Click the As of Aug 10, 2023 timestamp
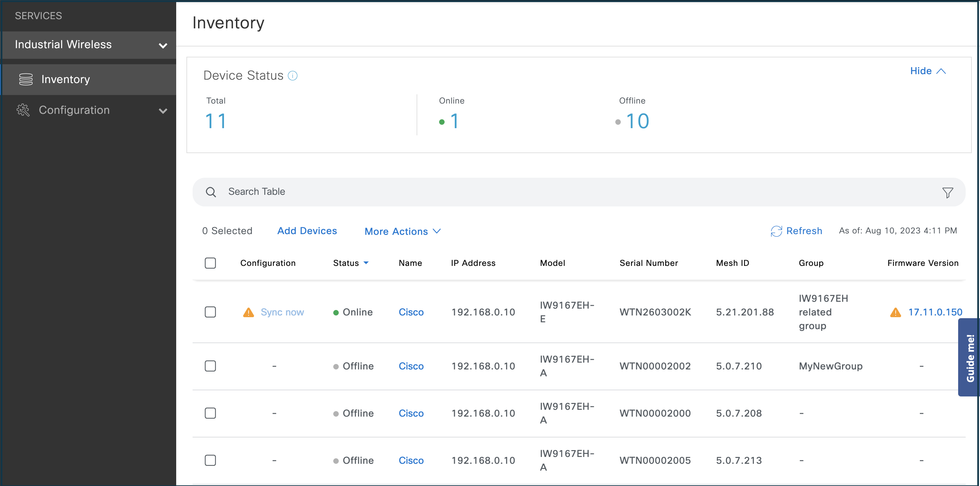 [898, 231]
